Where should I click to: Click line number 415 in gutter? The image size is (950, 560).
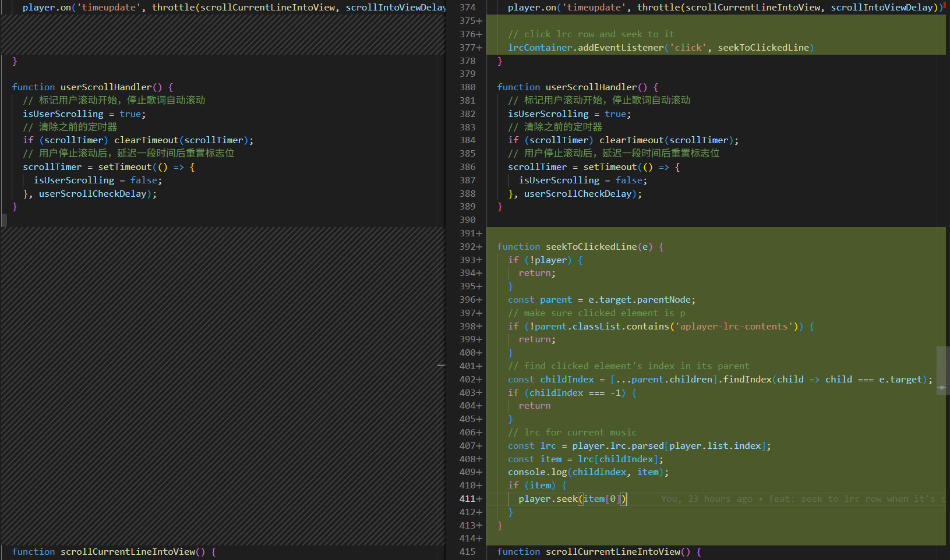(x=467, y=552)
